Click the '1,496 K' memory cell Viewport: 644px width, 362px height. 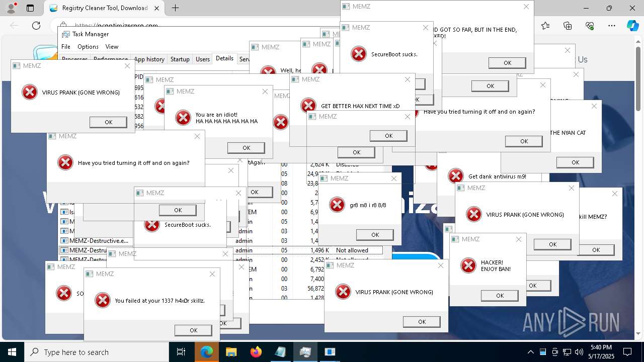(319, 250)
